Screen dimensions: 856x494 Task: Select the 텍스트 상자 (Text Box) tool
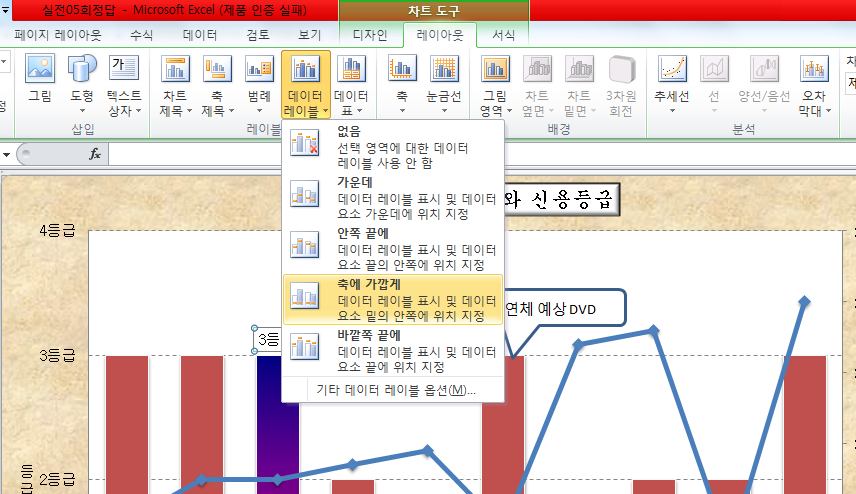(124, 85)
